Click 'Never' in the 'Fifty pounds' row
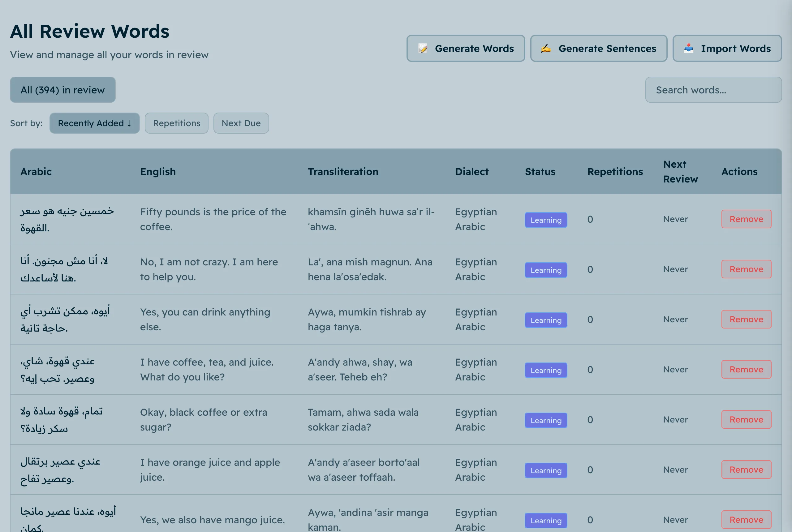Screen dimensions: 792x532 (x=675, y=219)
